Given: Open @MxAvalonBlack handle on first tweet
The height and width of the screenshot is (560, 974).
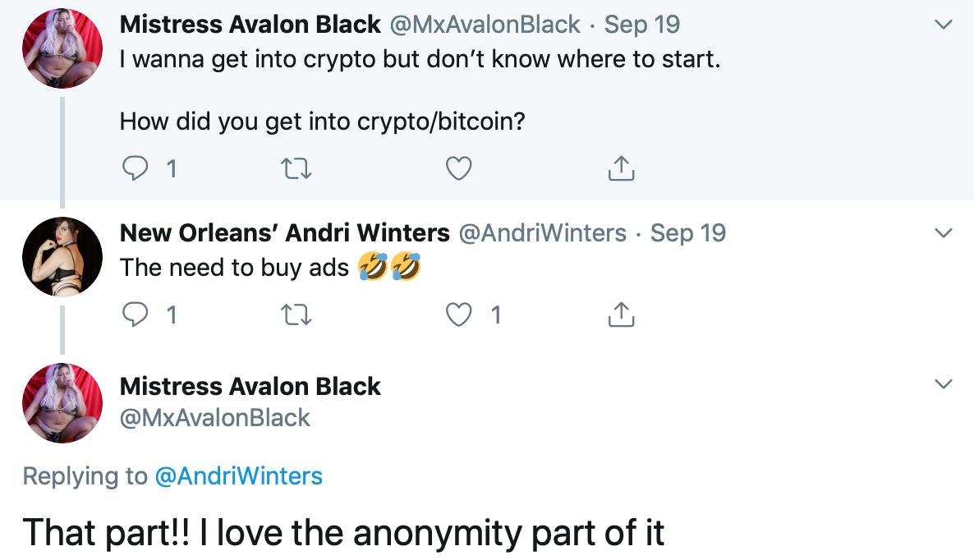Looking at the screenshot, I should [485, 25].
